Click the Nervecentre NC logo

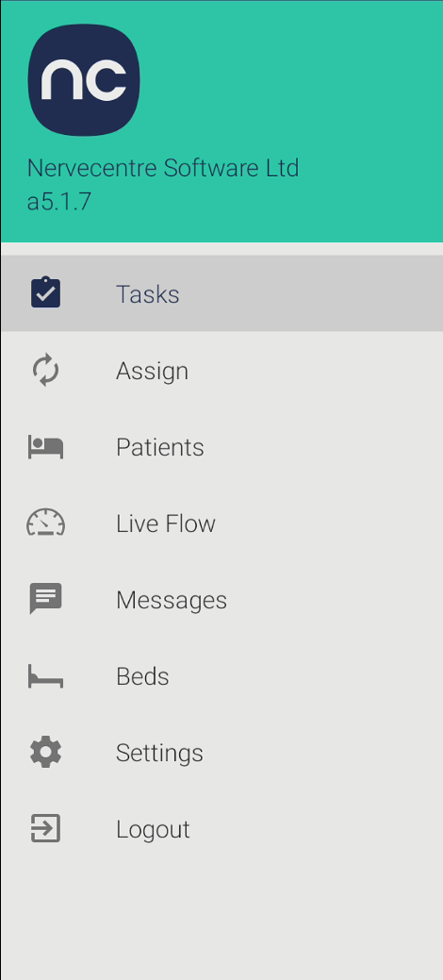point(84,80)
